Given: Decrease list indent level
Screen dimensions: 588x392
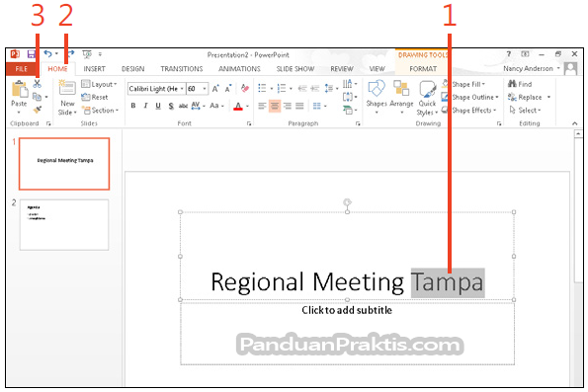Looking at the screenshot, I should pos(302,89).
